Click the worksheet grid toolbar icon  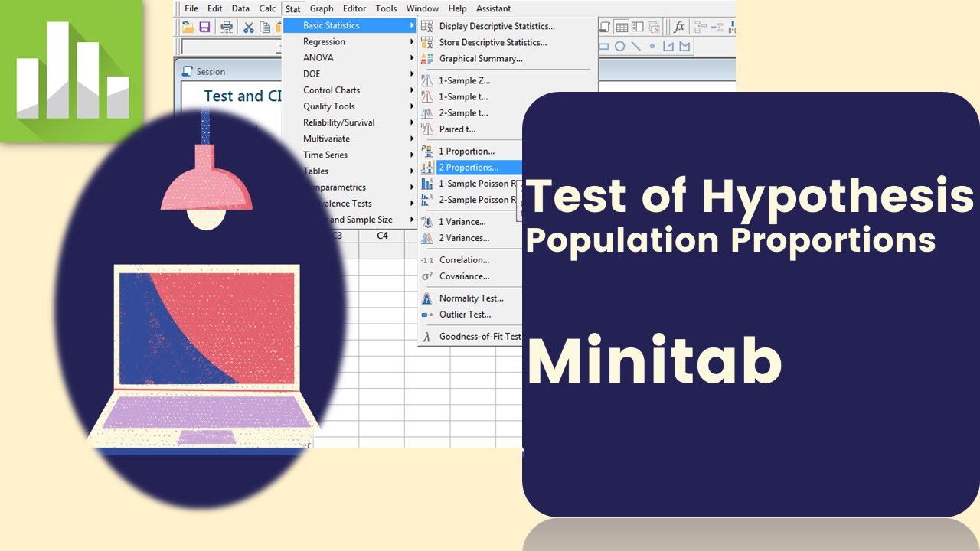click(x=622, y=27)
